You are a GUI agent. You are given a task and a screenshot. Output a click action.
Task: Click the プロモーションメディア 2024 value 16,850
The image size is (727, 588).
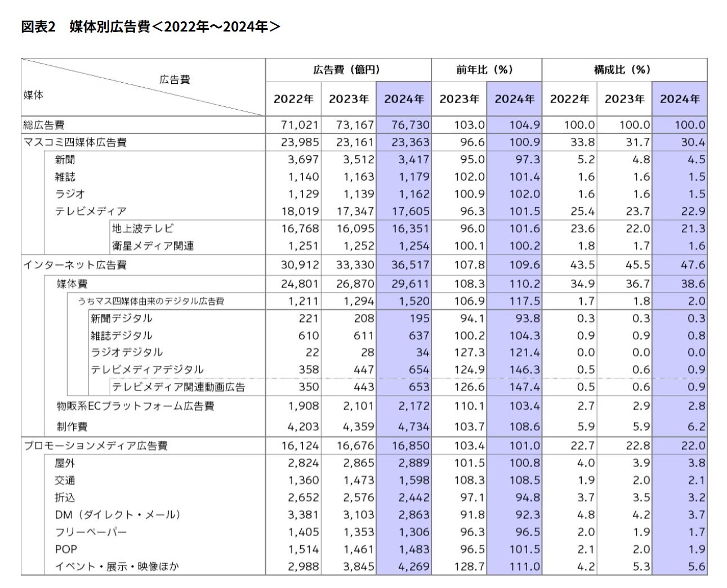point(411,446)
